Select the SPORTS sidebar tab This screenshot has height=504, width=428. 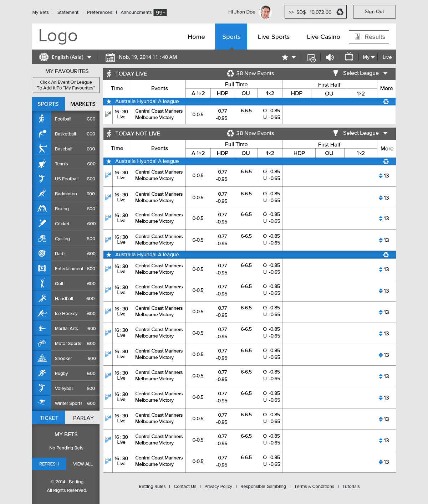pos(48,104)
